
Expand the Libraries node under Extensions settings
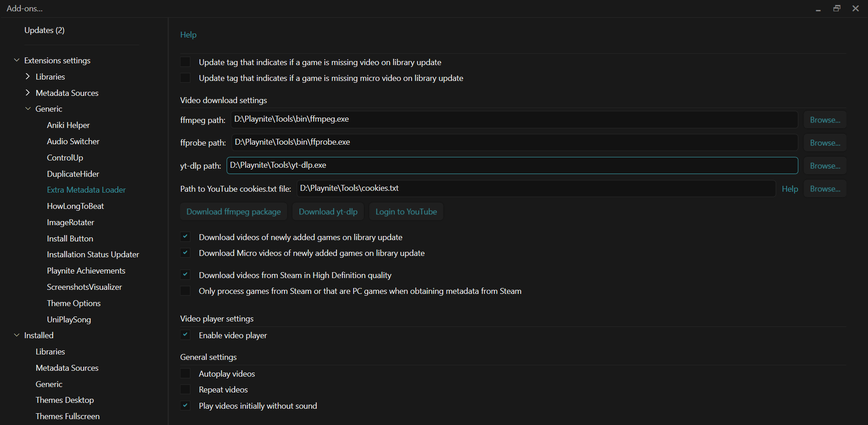point(28,76)
